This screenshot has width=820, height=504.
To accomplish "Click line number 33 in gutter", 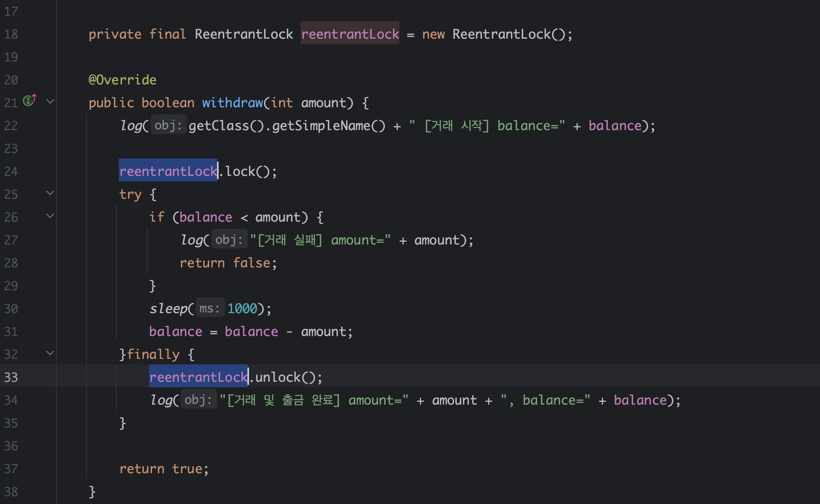I will pos(11,377).
